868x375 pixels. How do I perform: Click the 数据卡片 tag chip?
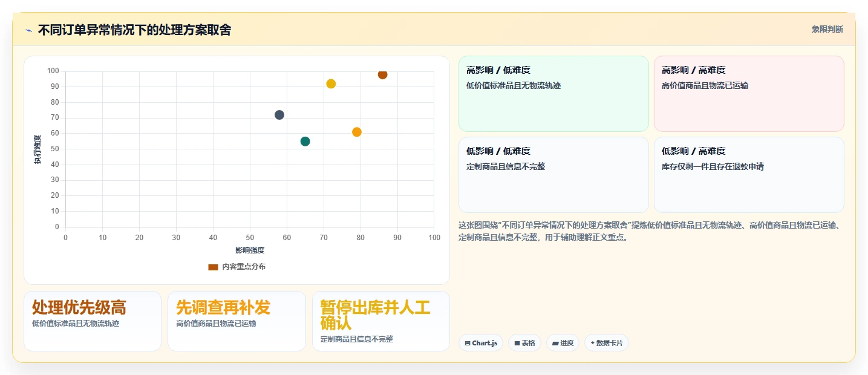click(x=607, y=343)
